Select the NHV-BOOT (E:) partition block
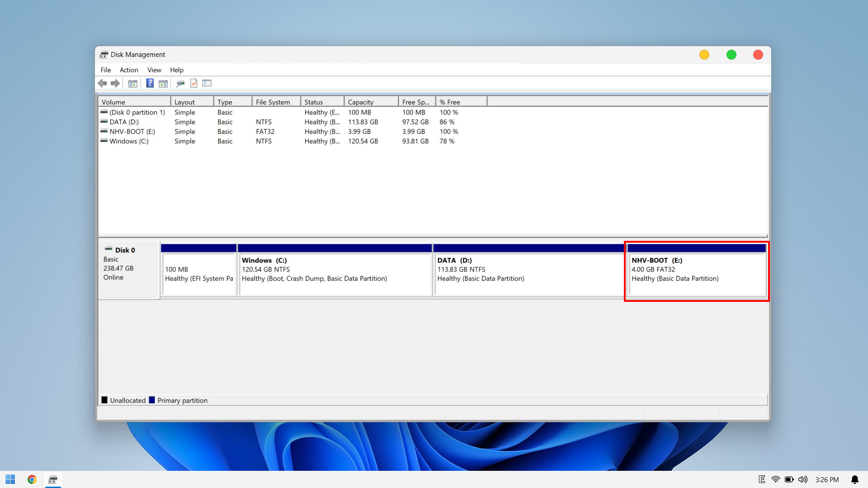 click(x=696, y=273)
